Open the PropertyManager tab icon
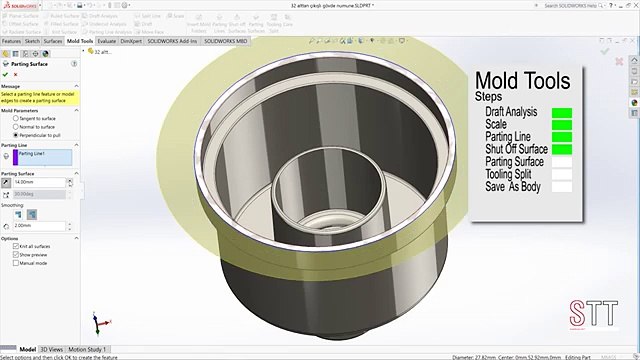 pyautogui.click(x=16, y=54)
